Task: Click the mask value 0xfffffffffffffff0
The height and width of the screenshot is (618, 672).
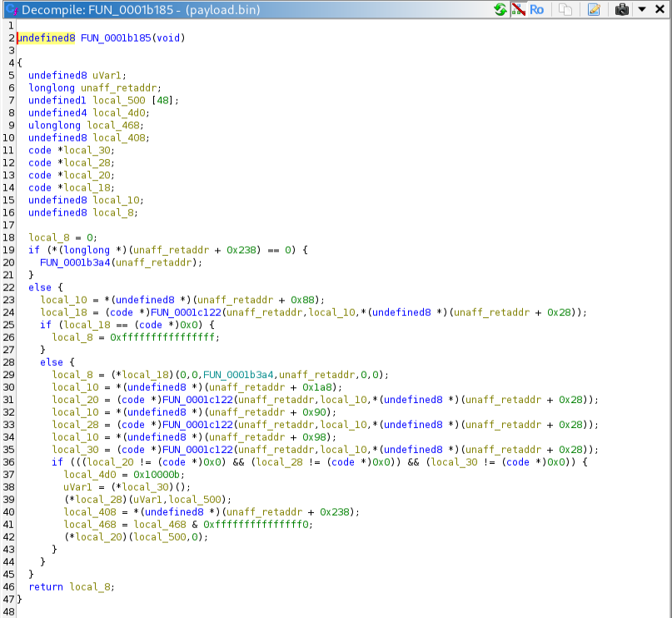Action: (256, 525)
